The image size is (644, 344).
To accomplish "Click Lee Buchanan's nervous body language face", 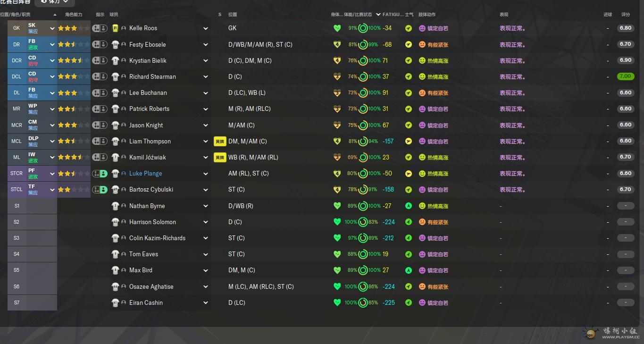I will pyautogui.click(x=422, y=93).
